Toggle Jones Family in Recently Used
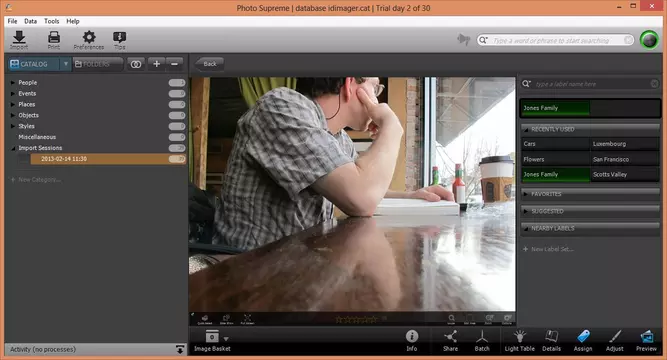 (555, 174)
